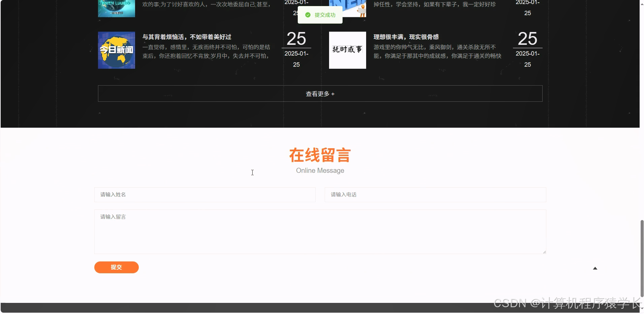Screen dimensions: 644x314
Task: Open article 与其背着烦恼活，不如带着美好过
Action: pyautogui.click(x=186, y=37)
